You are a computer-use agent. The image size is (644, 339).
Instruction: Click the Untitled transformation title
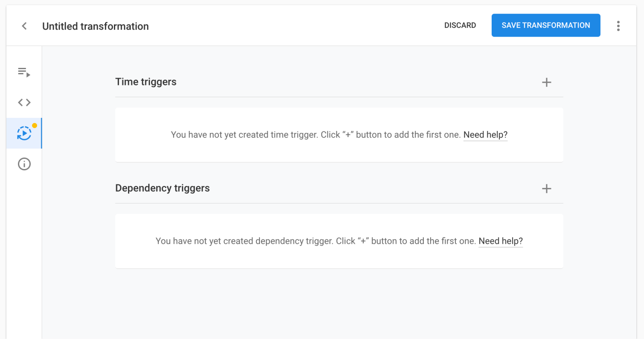pyautogui.click(x=96, y=26)
